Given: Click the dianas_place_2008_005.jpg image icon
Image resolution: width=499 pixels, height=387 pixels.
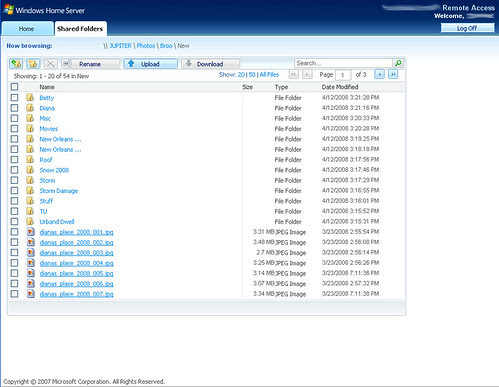Looking at the screenshot, I should coord(31,273).
